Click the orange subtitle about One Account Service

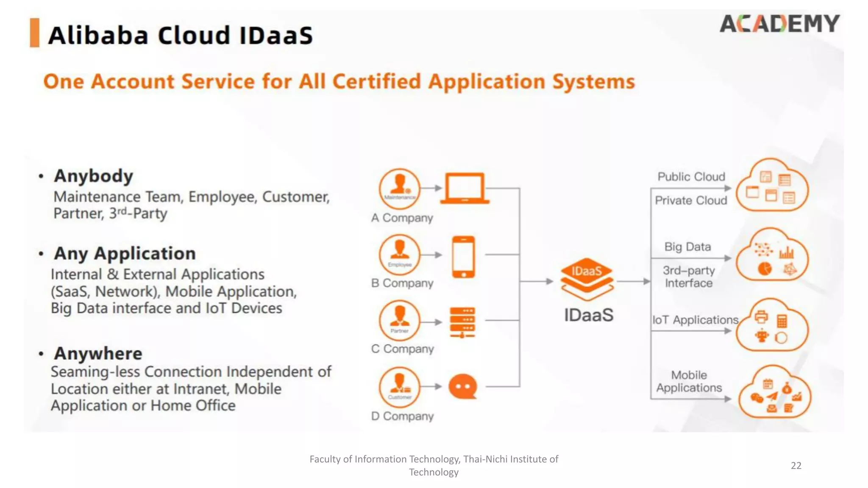339,81
